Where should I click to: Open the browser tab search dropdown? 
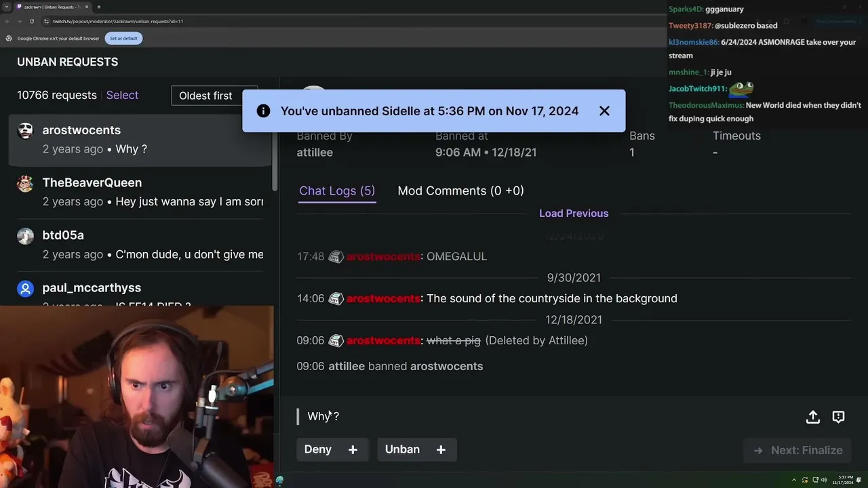[x=6, y=7]
